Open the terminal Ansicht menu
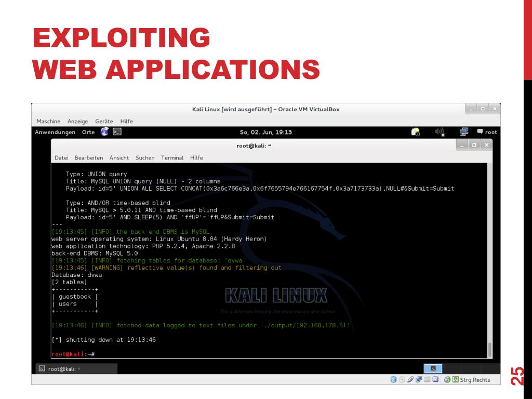 [119, 158]
